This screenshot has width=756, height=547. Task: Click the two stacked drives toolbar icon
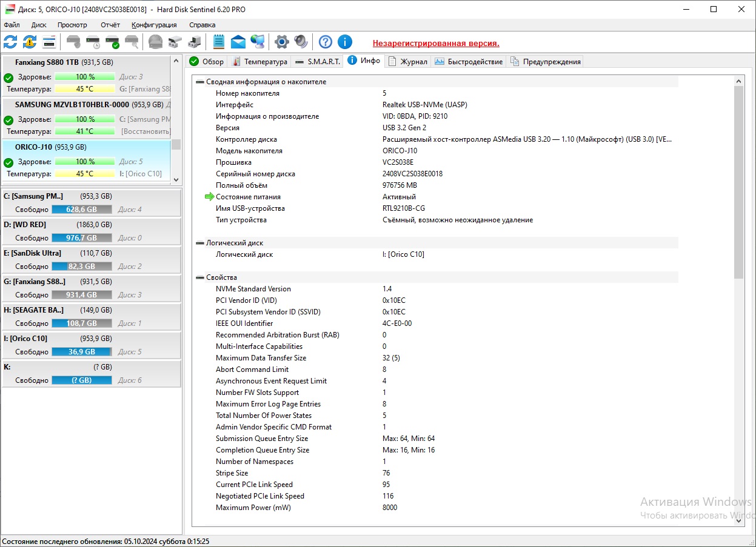click(x=175, y=42)
